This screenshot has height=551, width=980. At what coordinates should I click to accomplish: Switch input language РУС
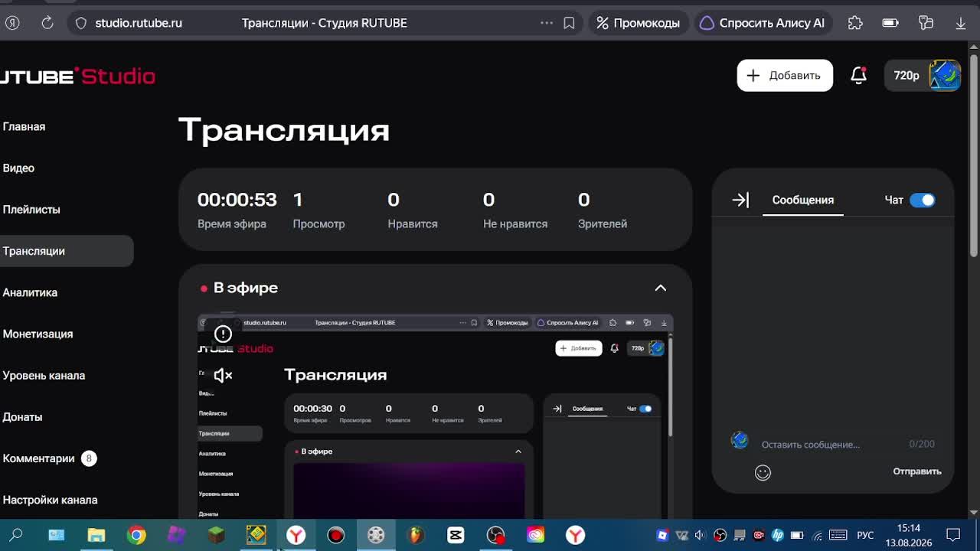click(865, 536)
